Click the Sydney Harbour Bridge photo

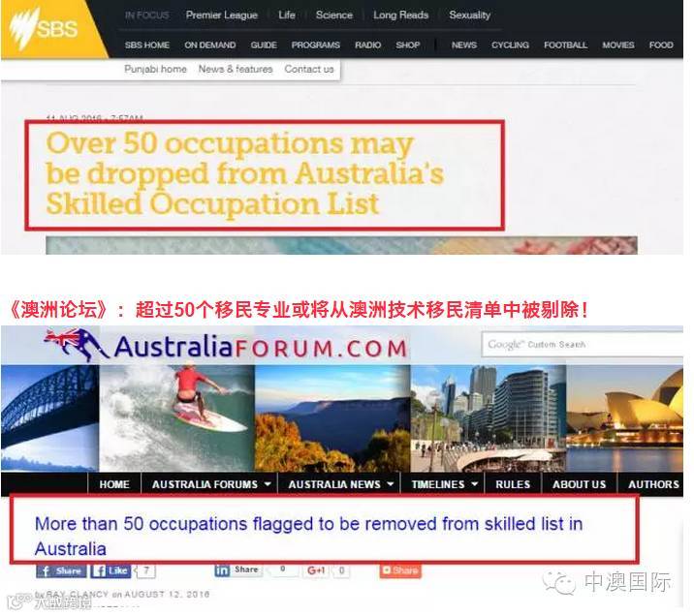point(49,417)
